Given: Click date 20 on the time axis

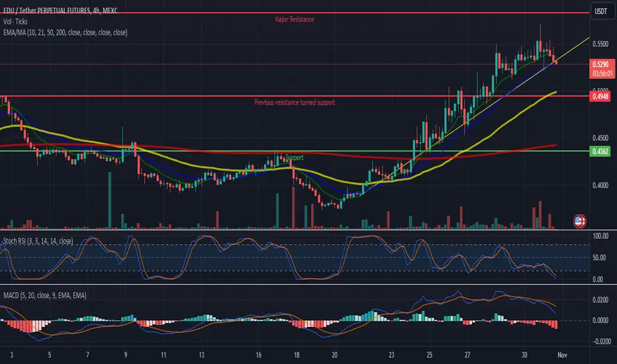Looking at the screenshot, I should click(334, 355).
